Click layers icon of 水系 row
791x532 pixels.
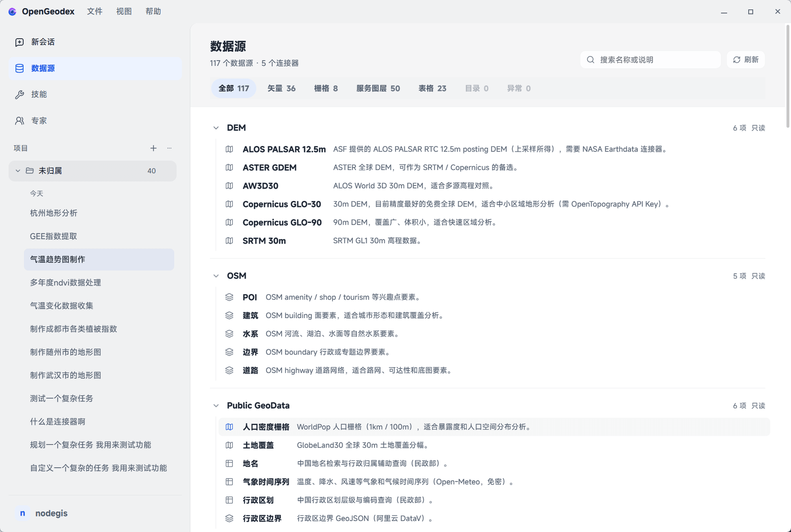pos(229,334)
